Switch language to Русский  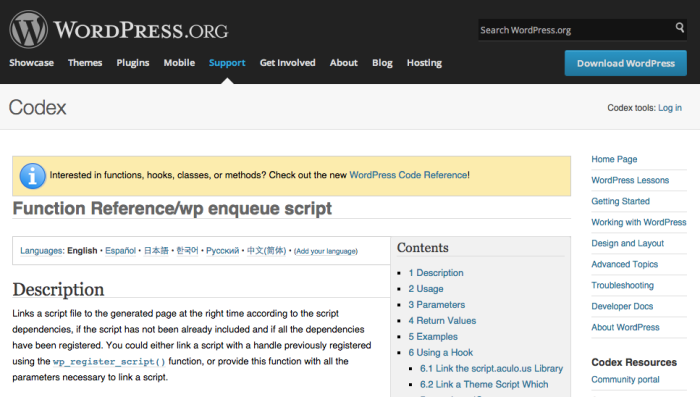click(x=222, y=251)
